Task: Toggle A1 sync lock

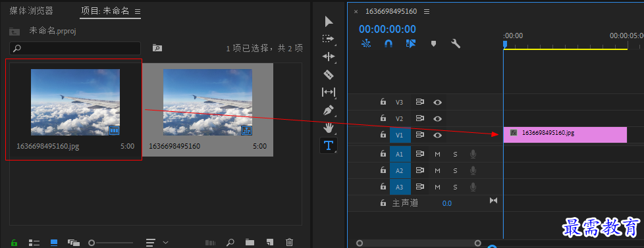Action: (x=419, y=154)
